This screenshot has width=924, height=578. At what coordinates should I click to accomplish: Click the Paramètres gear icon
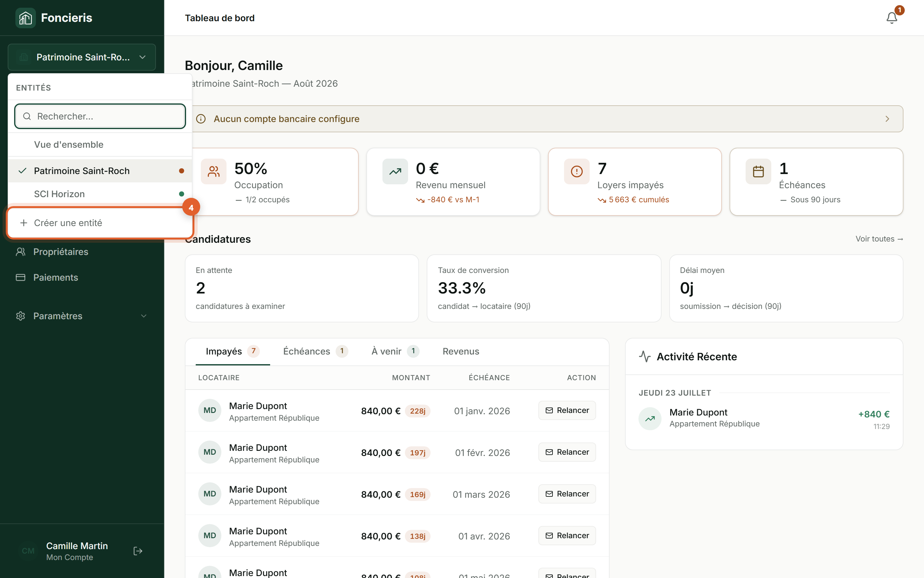pos(21,316)
